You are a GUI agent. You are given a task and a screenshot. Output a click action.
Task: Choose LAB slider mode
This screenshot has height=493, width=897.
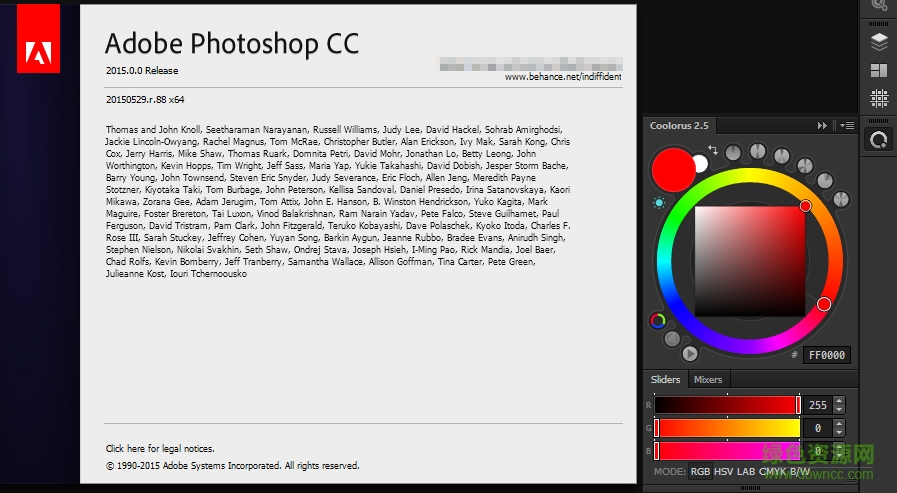pos(746,471)
